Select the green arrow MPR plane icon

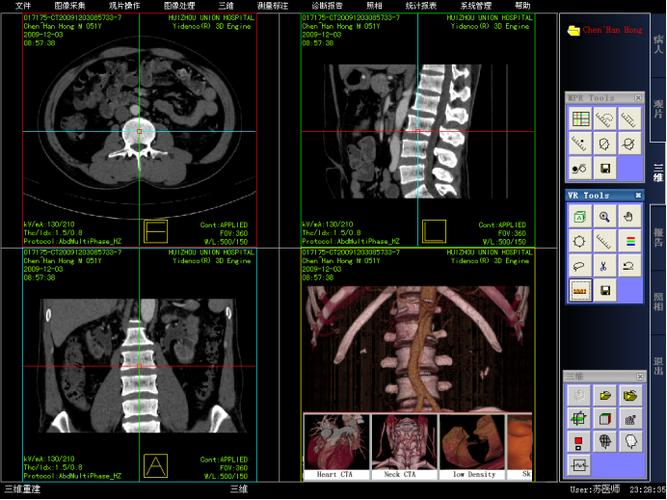click(x=579, y=419)
